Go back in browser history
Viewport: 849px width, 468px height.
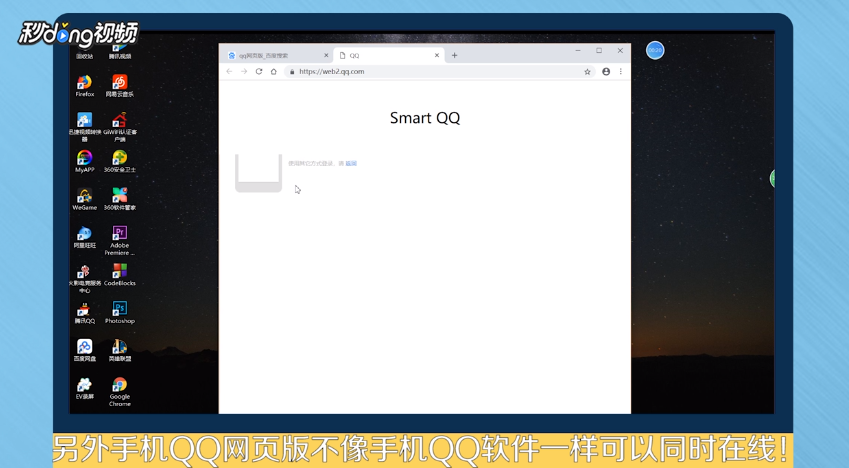(x=229, y=72)
